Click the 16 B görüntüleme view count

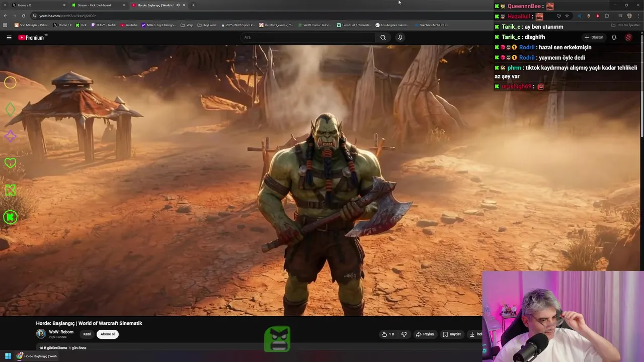click(53, 348)
